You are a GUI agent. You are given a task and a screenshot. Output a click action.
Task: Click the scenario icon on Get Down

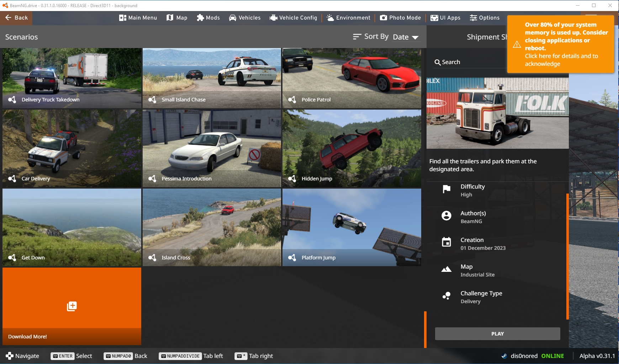click(12, 258)
